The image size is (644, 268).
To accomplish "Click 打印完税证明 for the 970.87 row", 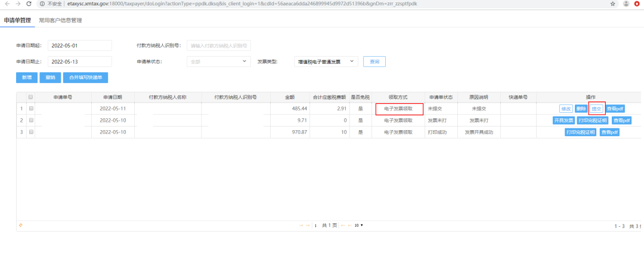I will 581,133.
